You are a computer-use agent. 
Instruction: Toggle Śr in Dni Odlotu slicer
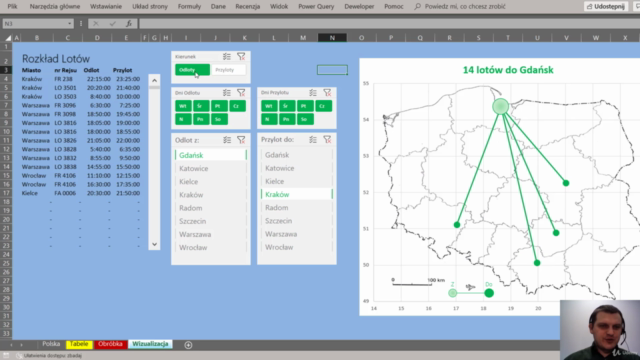[201, 106]
